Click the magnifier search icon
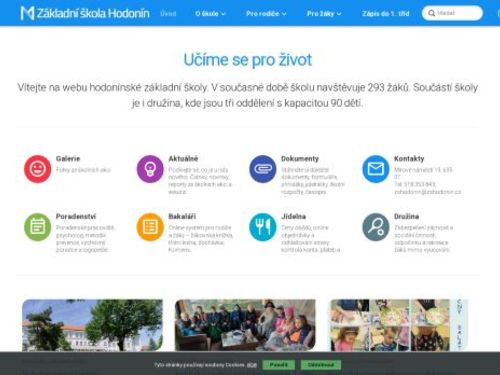Screen dimensions: 500x375 (431, 13)
